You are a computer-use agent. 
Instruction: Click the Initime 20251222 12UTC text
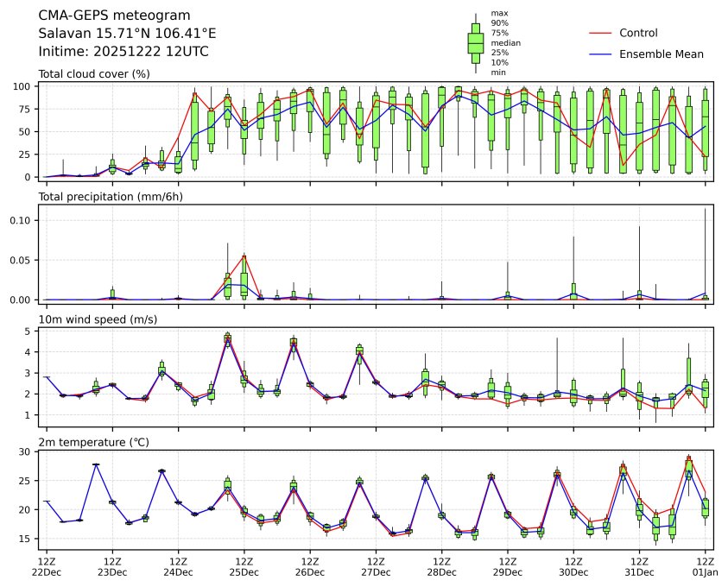(x=123, y=52)
